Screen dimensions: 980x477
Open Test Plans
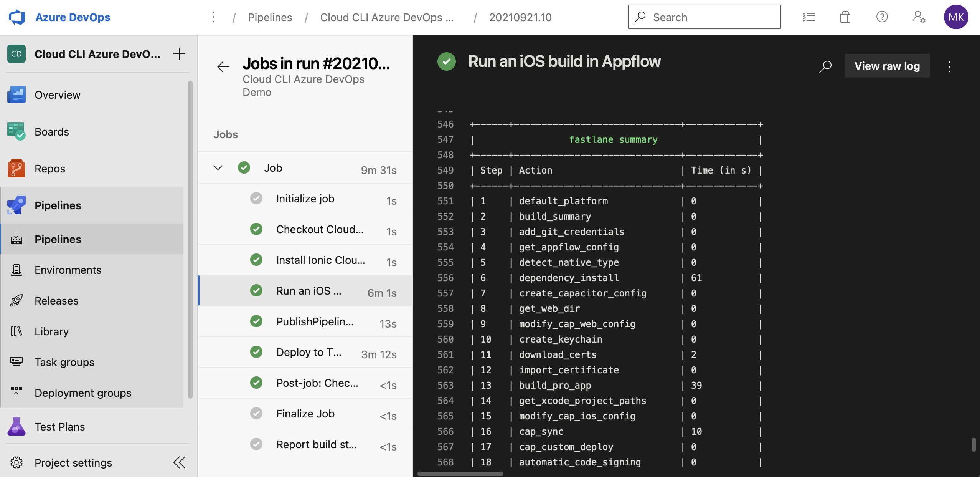pyautogui.click(x=59, y=426)
